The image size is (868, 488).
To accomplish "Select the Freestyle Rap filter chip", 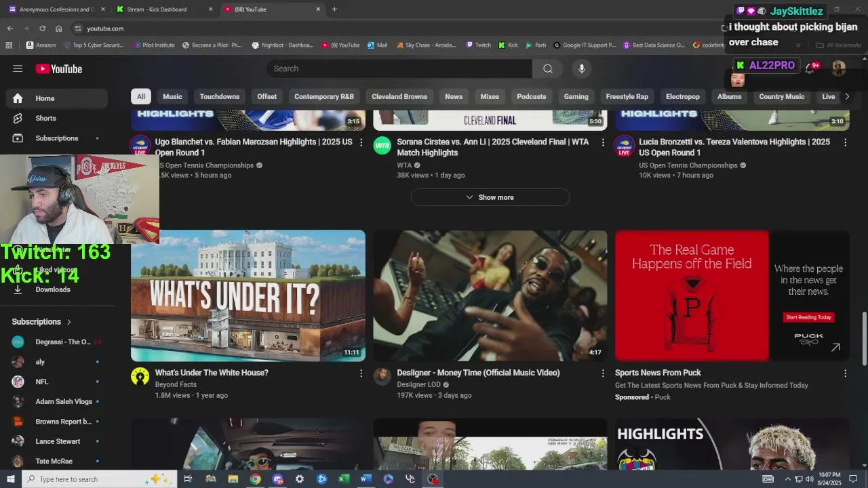I will pos(627,96).
